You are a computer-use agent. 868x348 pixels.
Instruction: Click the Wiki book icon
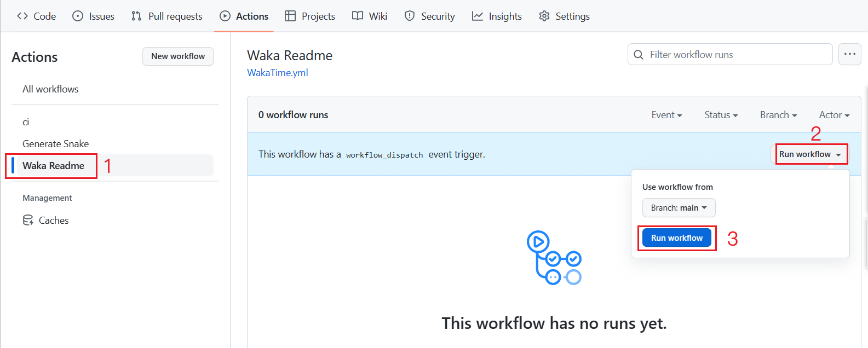tap(358, 16)
